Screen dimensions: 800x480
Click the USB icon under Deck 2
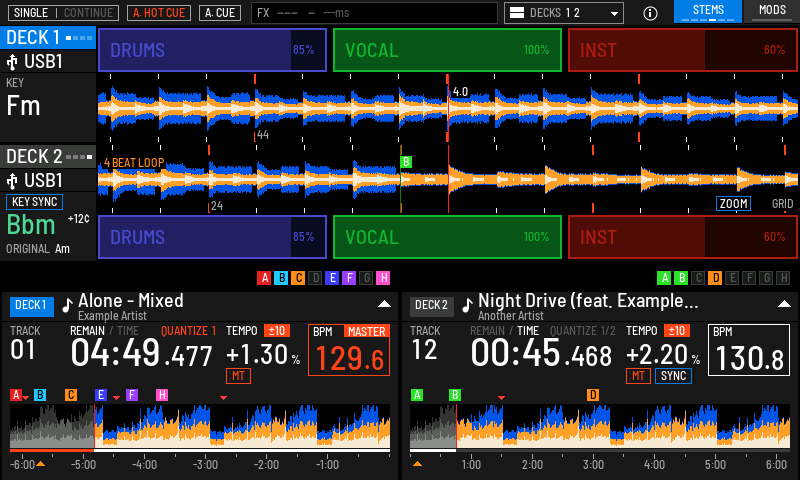[x=12, y=181]
